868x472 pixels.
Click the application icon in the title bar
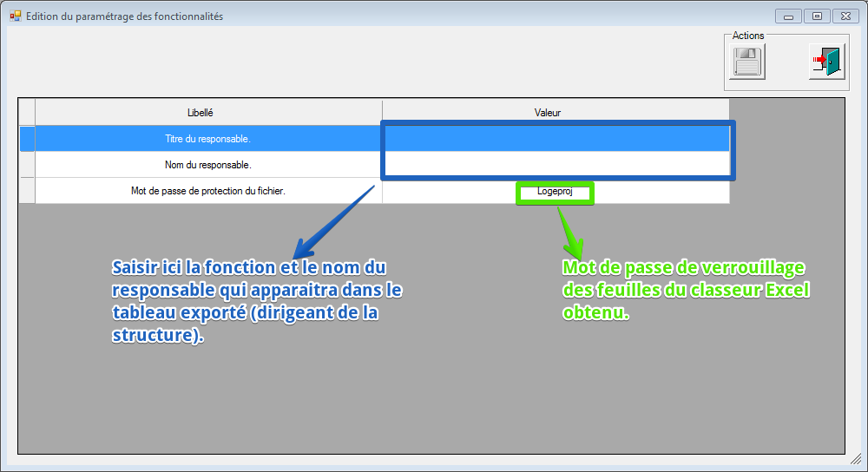pyautogui.click(x=16, y=16)
